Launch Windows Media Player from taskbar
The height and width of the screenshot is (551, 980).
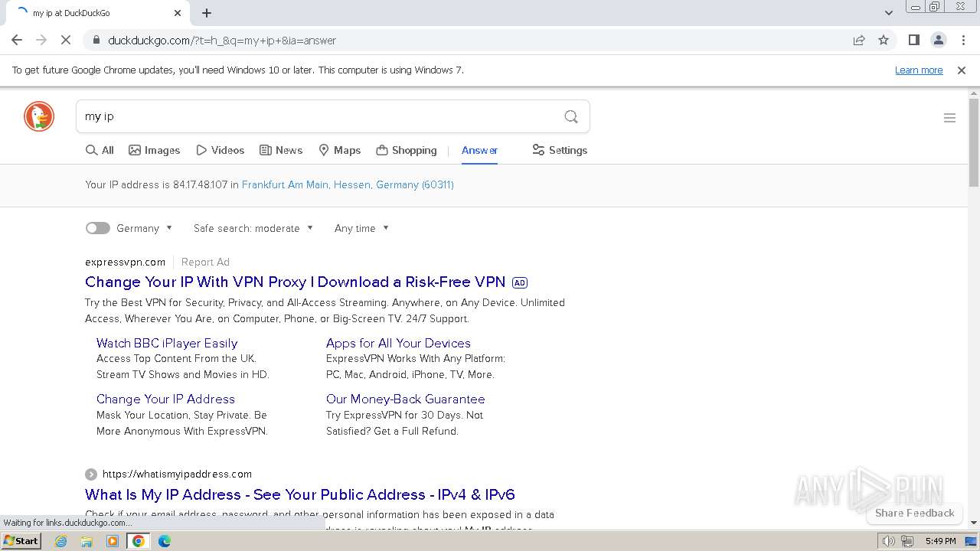pos(113,541)
